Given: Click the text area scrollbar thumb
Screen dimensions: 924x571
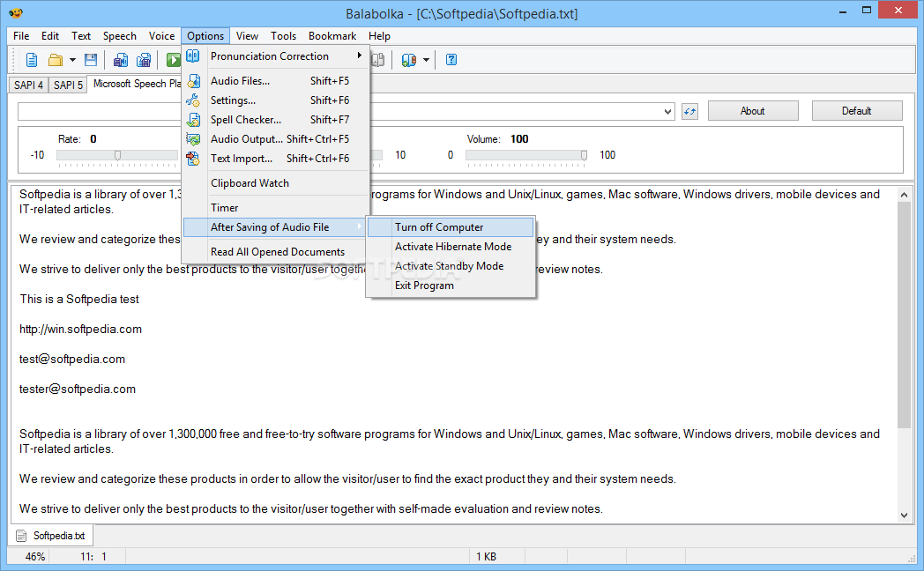Looking at the screenshot, I should pos(904,315).
